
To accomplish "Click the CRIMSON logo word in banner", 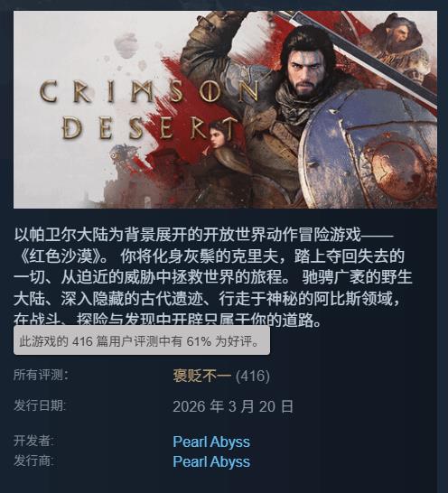I will 149,92.
